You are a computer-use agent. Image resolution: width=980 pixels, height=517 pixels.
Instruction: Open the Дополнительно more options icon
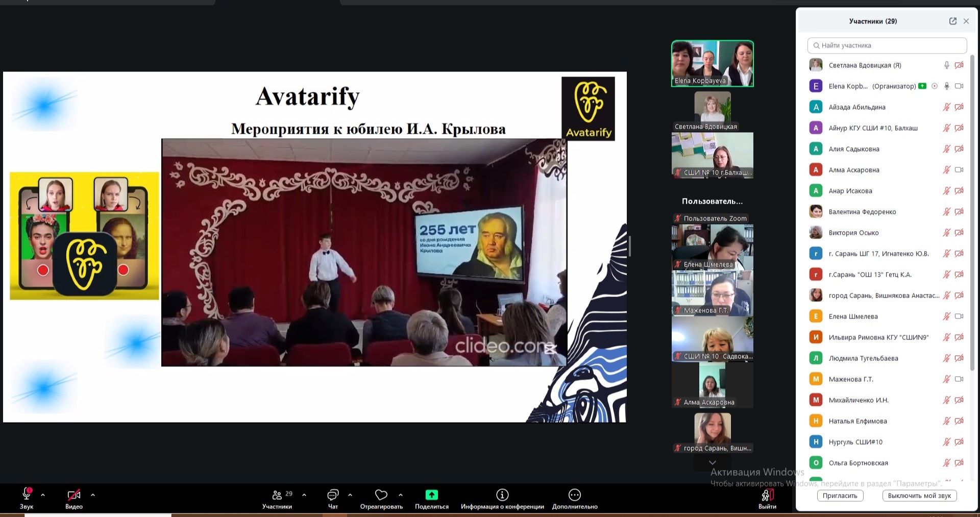(574, 495)
